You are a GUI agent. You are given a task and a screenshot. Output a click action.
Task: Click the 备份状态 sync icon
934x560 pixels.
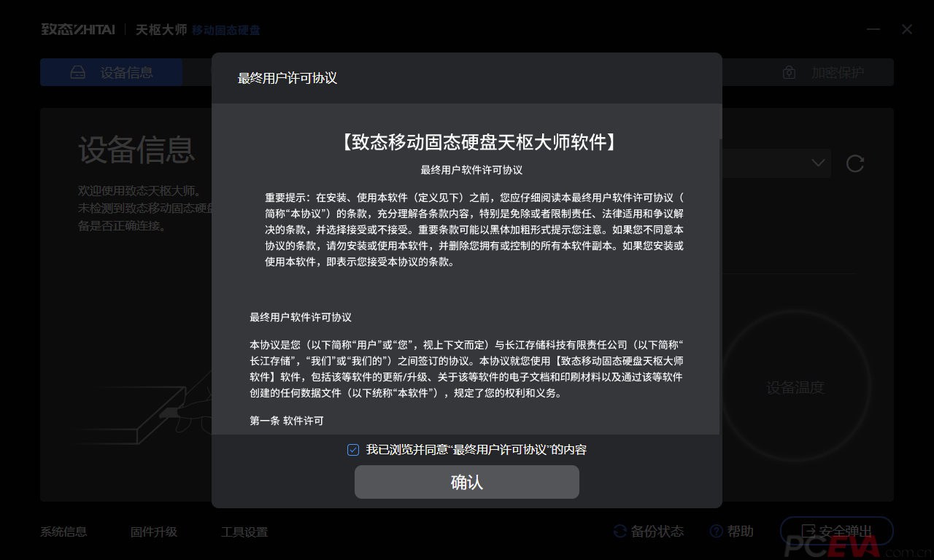[x=620, y=532]
